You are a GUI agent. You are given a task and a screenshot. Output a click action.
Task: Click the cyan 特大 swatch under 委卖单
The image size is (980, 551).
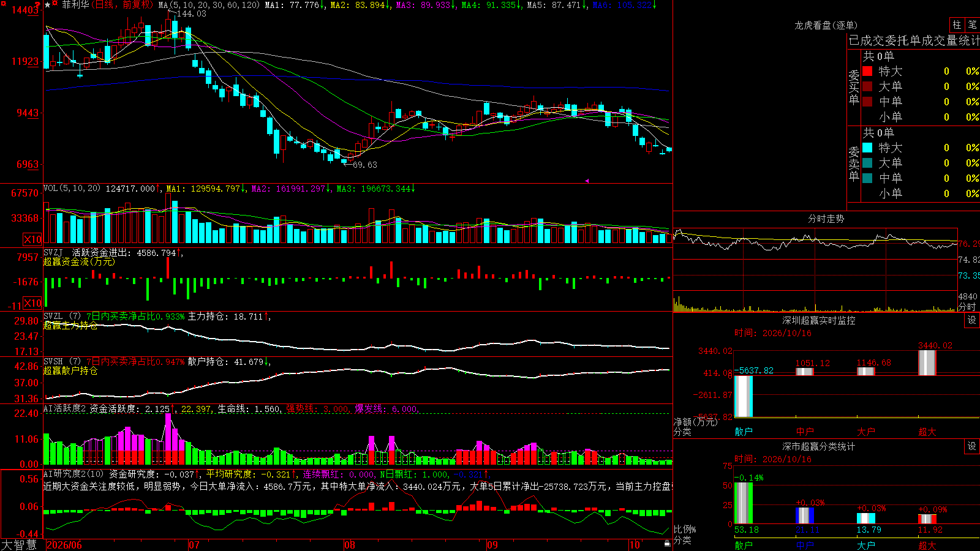(x=867, y=148)
